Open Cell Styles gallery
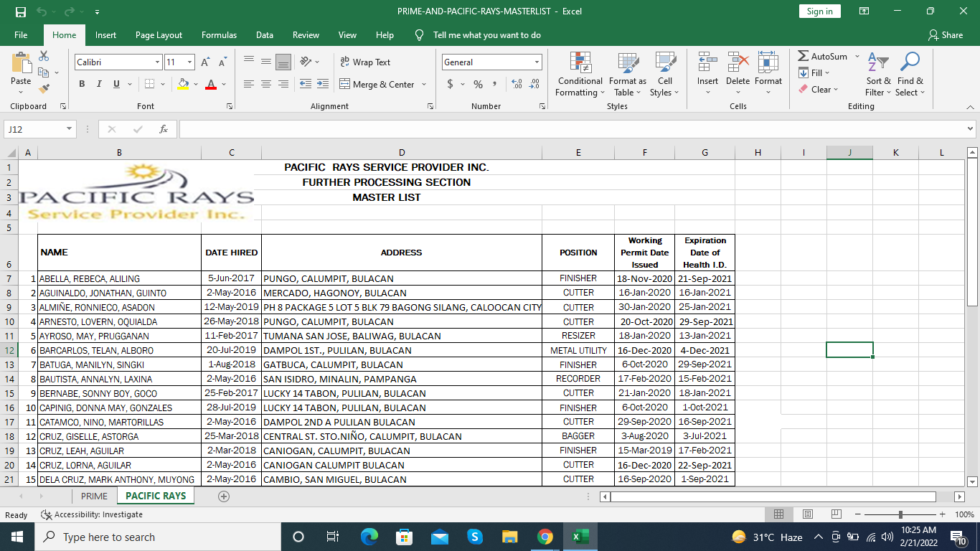Viewport: 980px width, 551px height. (x=665, y=74)
